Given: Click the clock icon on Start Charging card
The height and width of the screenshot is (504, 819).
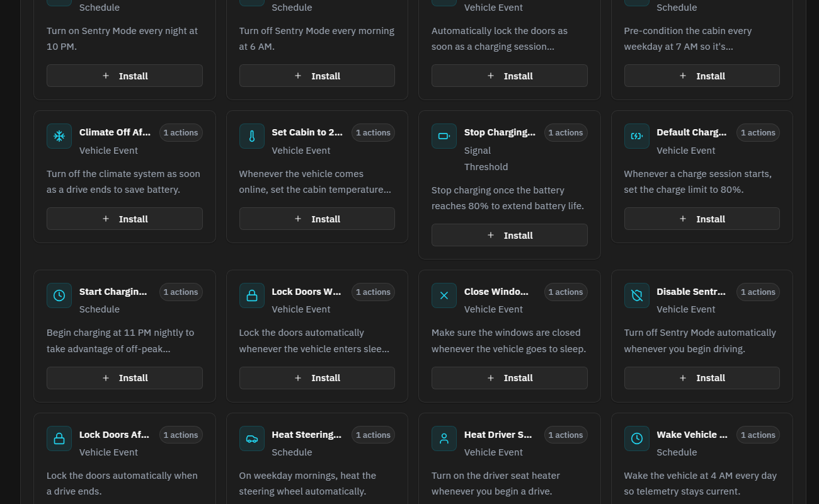Looking at the screenshot, I should [x=59, y=295].
